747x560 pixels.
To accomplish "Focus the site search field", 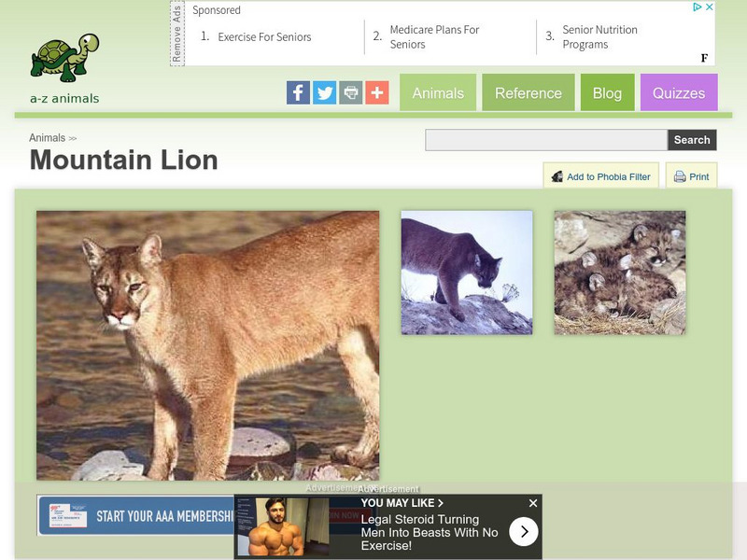I will [x=546, y=140].
